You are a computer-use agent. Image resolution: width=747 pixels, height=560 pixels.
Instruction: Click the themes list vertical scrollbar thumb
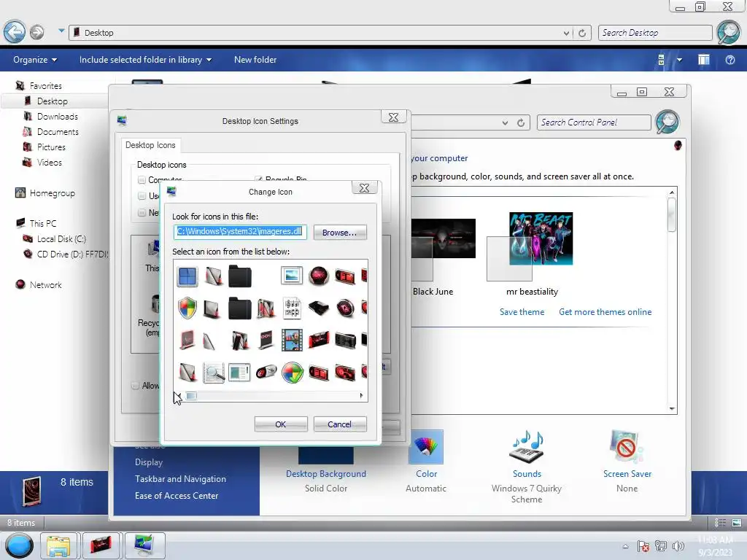tap(672, 215)
